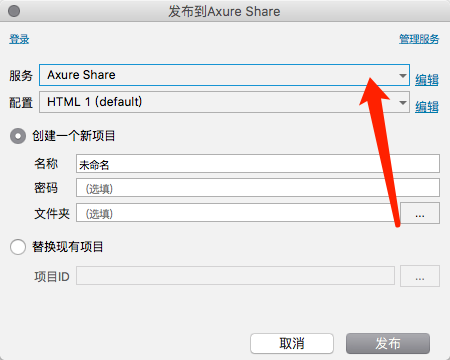
Task: Focus the 密码 optional input field
Action: click(x=258, y=187)
